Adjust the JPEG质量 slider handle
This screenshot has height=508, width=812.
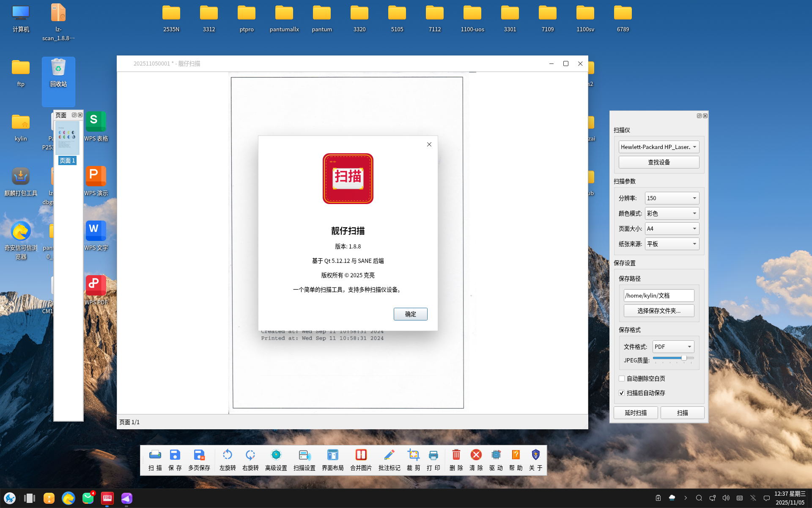tap(684, 358)
